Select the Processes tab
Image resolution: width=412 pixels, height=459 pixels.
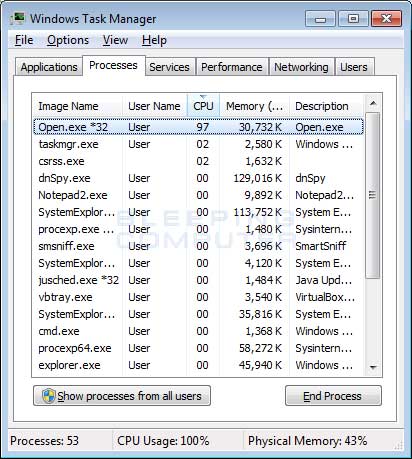[113, 65]
